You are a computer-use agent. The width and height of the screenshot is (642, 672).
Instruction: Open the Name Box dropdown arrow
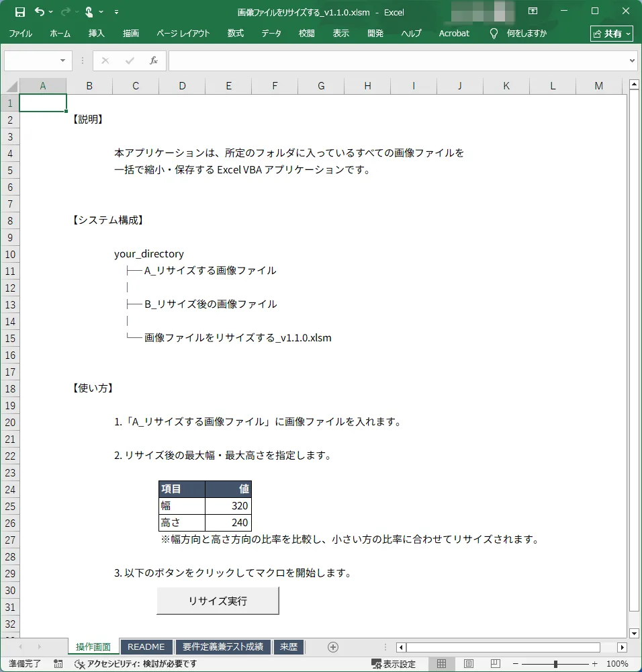pyautogui.click(x=63, y=60)
